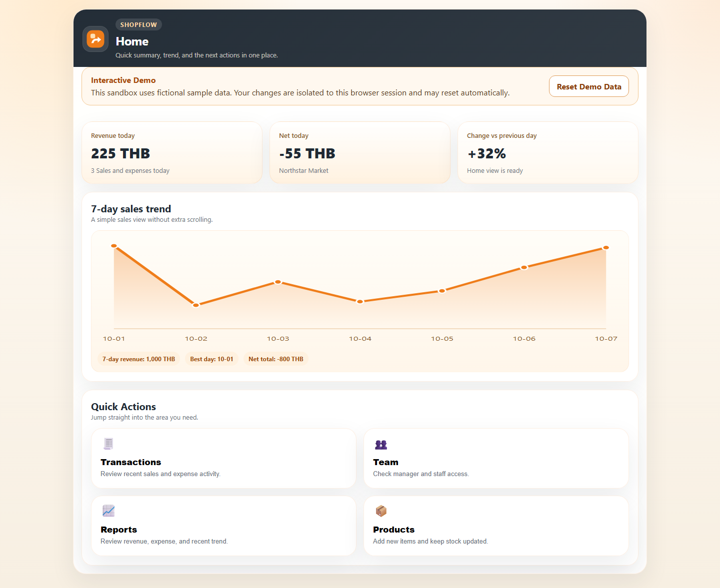
Task: Open the Reports quick action card
Action: [223, 526]
